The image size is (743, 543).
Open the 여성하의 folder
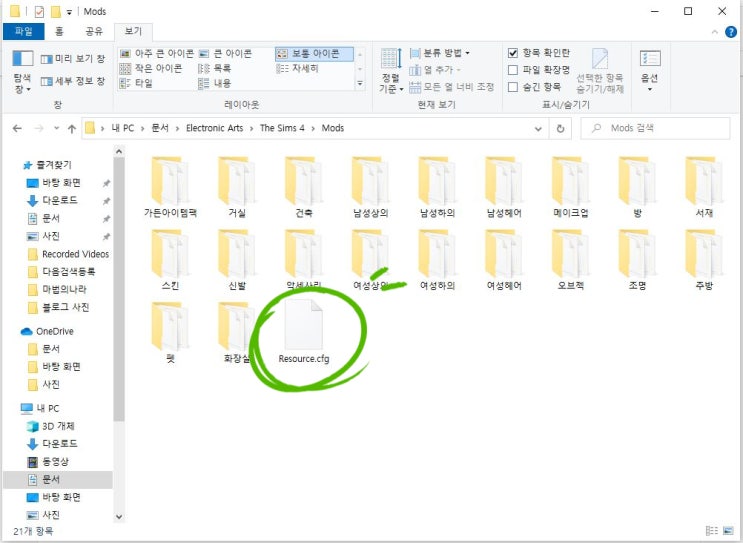437,260
